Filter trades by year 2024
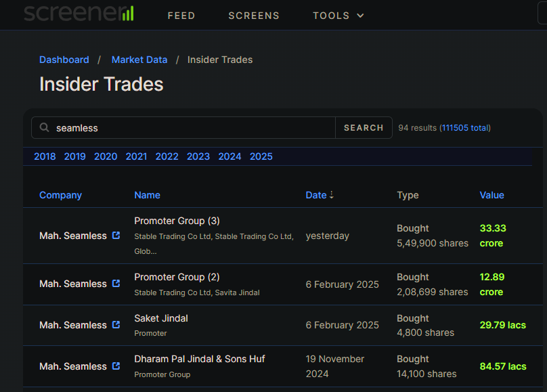This screenshot has height=392, width=547. pos(230,156)
